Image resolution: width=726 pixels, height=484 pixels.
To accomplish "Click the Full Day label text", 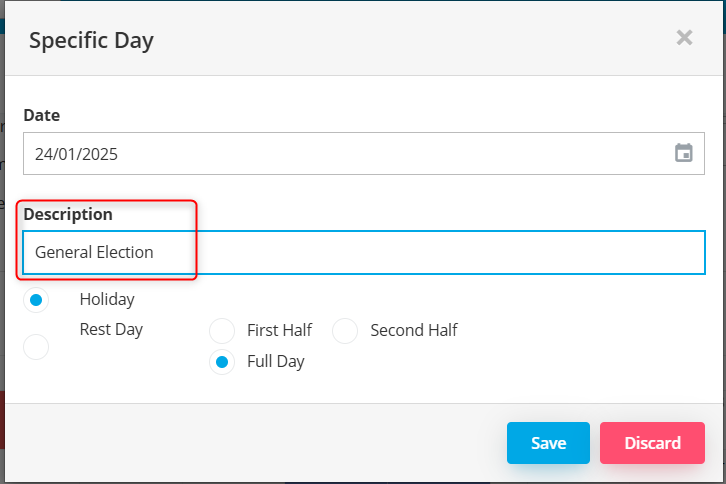I will [275, 362].
